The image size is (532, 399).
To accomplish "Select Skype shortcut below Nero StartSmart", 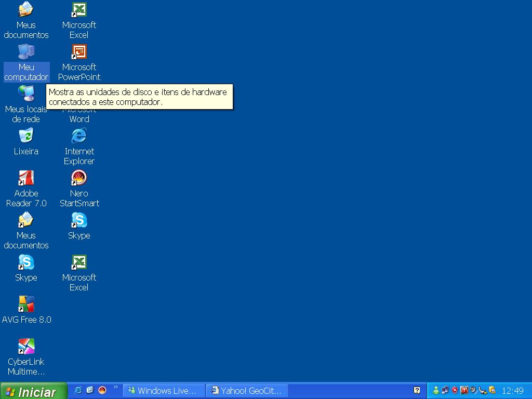I will point(79,226).
